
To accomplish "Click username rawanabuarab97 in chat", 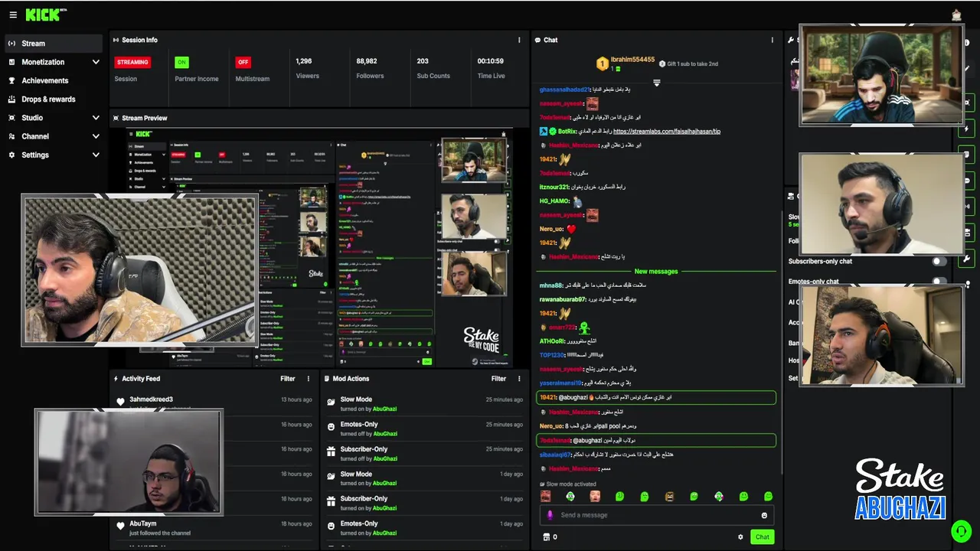I will click(x=563, y=299).
